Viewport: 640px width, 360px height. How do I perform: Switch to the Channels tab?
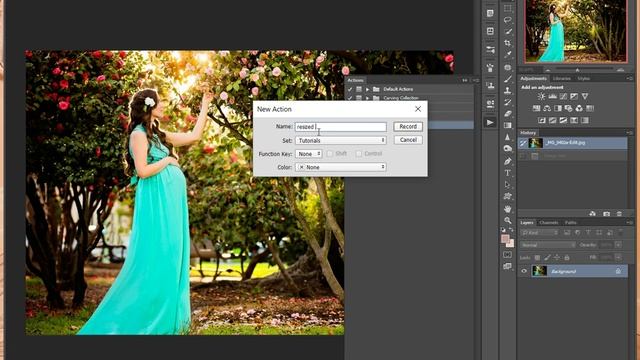coord(549,222)
